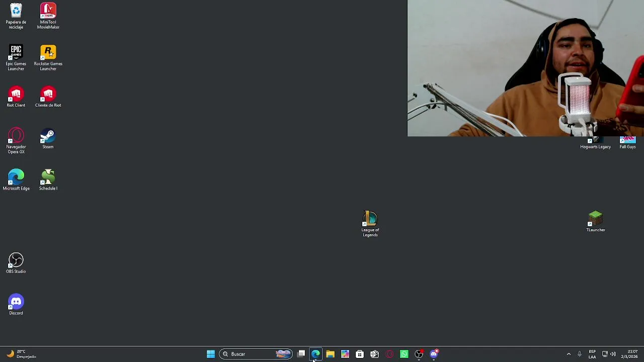The image size is (644, 362).
Task: Select the MiniTool MovieMaker desktop icon
Action: tap(48, 16)
